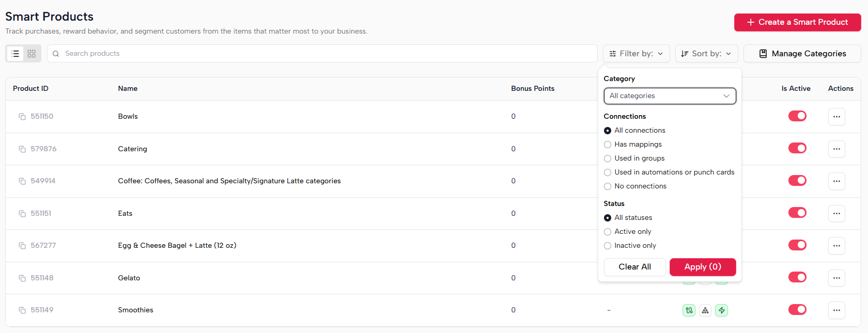Copy product ID 579876
The width and height of the screenshot is (868, 333).
point(22,149)
